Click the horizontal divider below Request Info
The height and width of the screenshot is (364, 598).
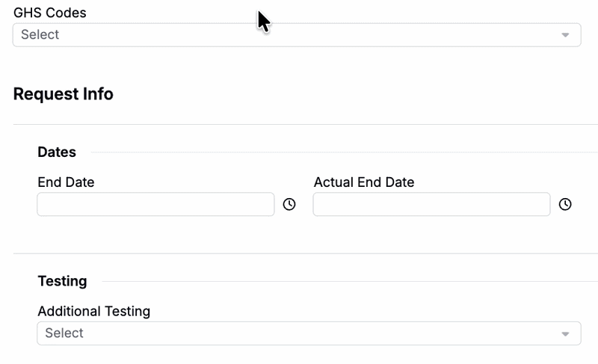click(x=305, y=124)
